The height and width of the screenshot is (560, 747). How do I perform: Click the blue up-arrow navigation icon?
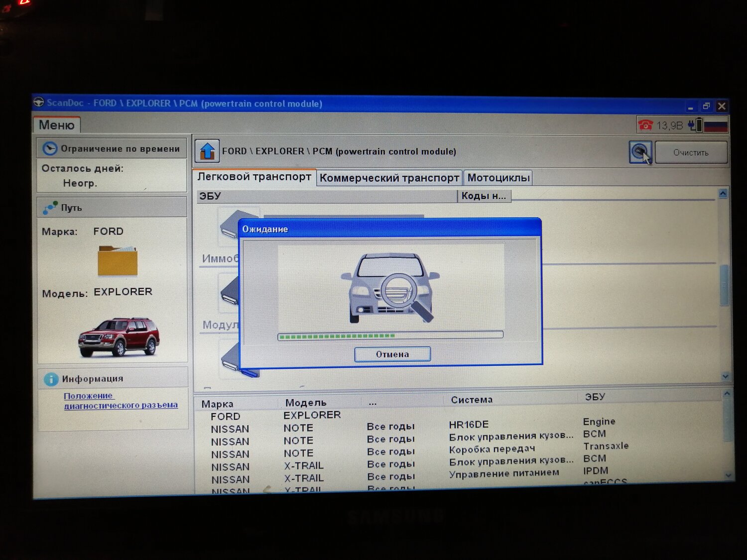point(207,151)
